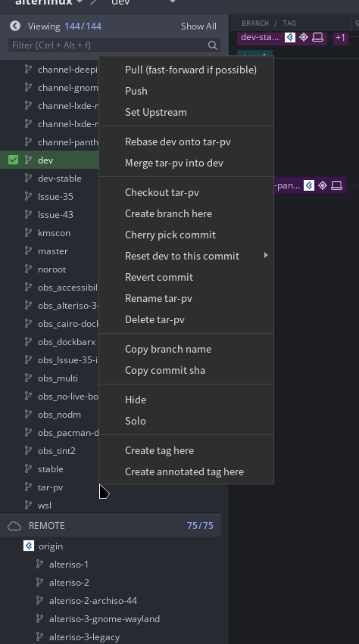
Task: Click the branch icon beside kmscon
Action: [28, 232]
